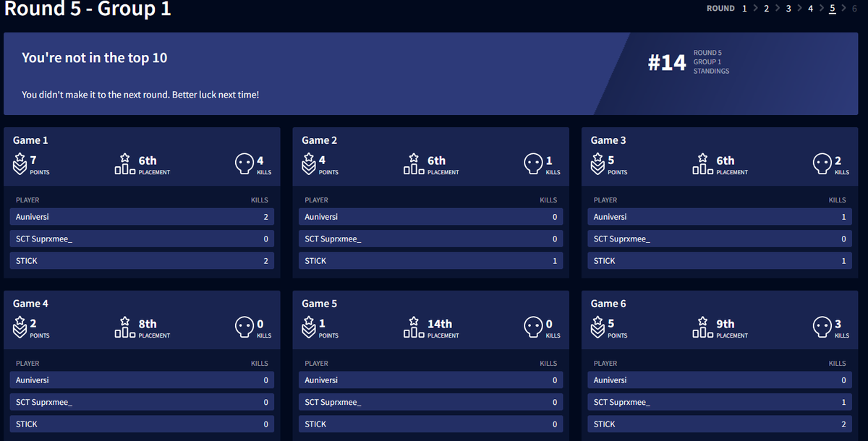The width and height of the screenshot is (868, 441).
Task: Click the Game 4 points badge icon
Action: click(20, 328)
